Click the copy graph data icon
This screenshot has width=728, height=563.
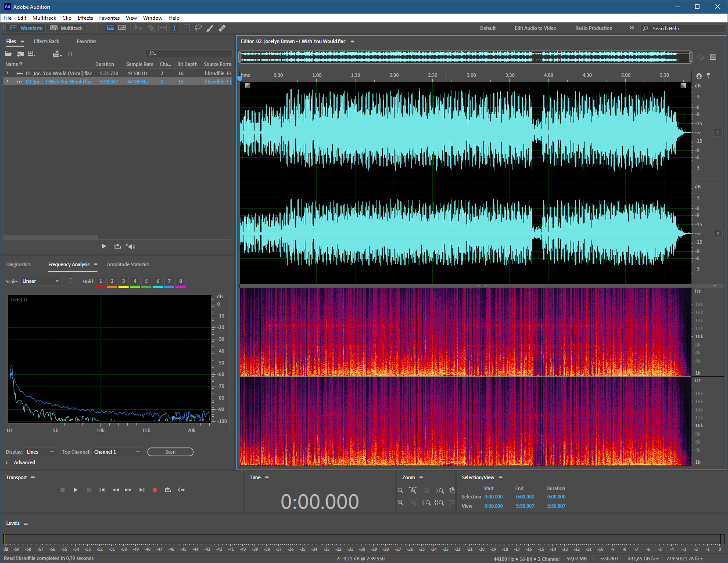(x=72, y=281)
